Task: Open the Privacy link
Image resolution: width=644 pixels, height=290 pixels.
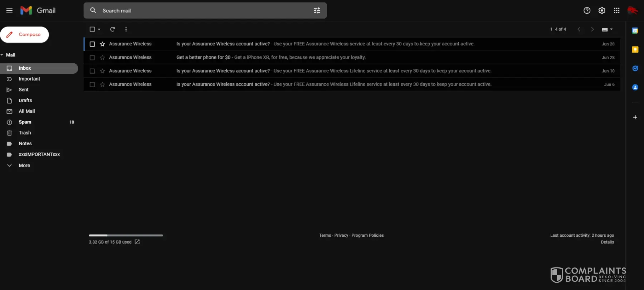Action: click(341, 235)
